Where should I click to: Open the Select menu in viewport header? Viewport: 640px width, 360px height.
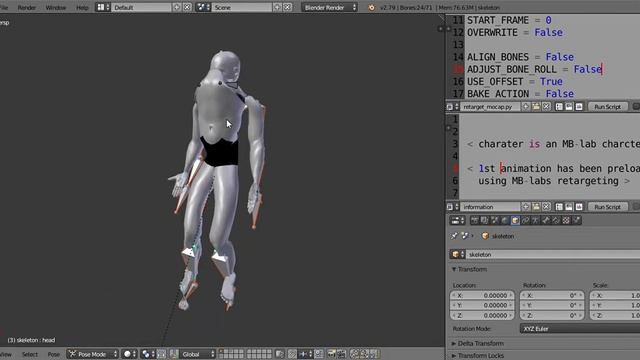(x=30, y=354)
